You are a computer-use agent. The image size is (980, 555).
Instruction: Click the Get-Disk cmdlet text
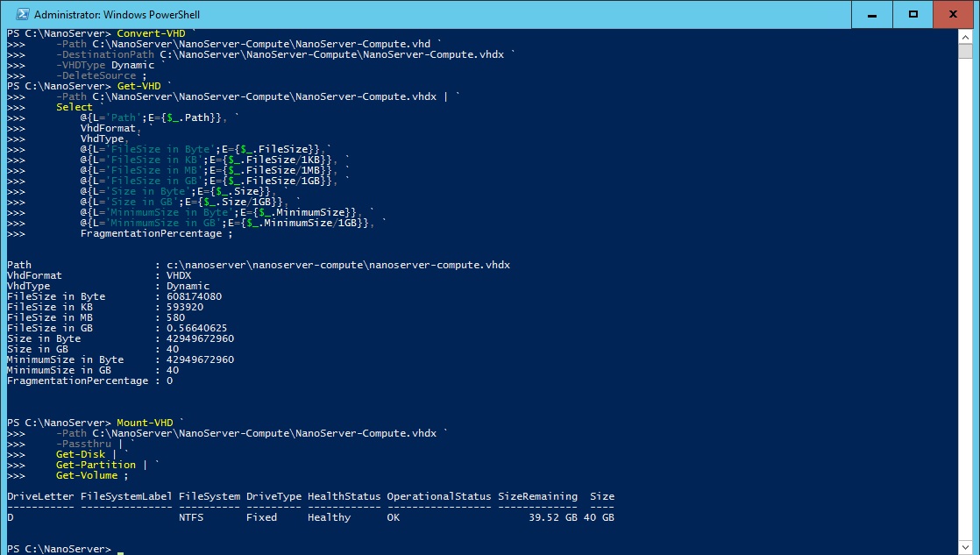coord(81,454)
